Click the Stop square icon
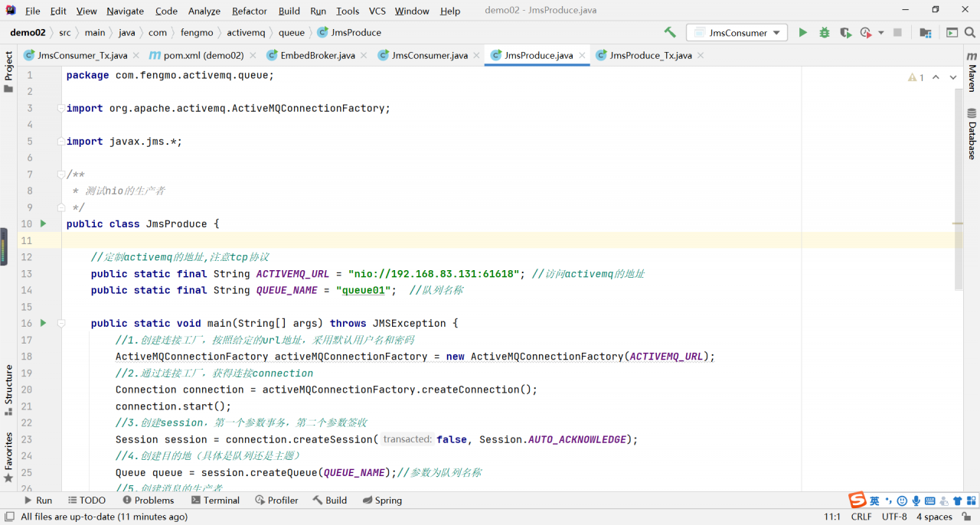 coord(897,33)
